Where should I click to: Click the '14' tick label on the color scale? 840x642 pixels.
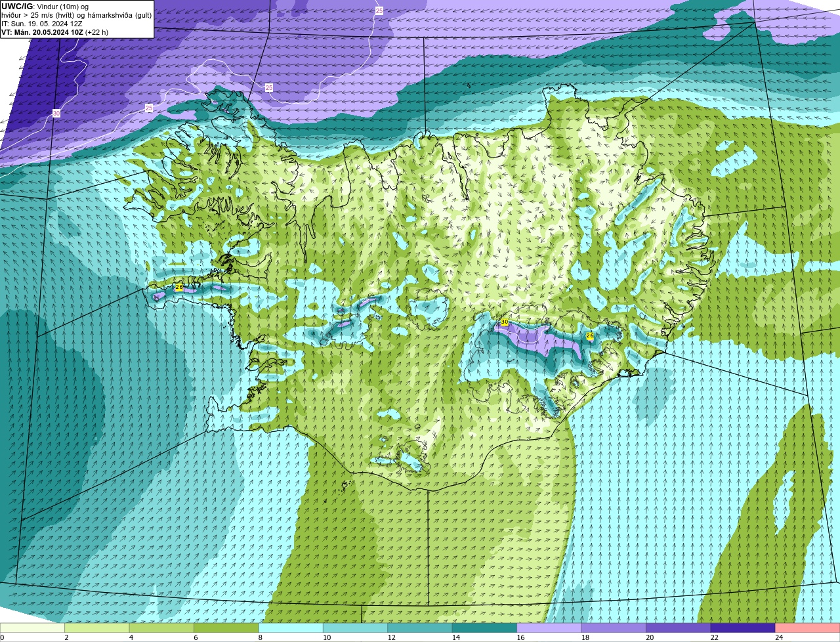tap(455, 637)
